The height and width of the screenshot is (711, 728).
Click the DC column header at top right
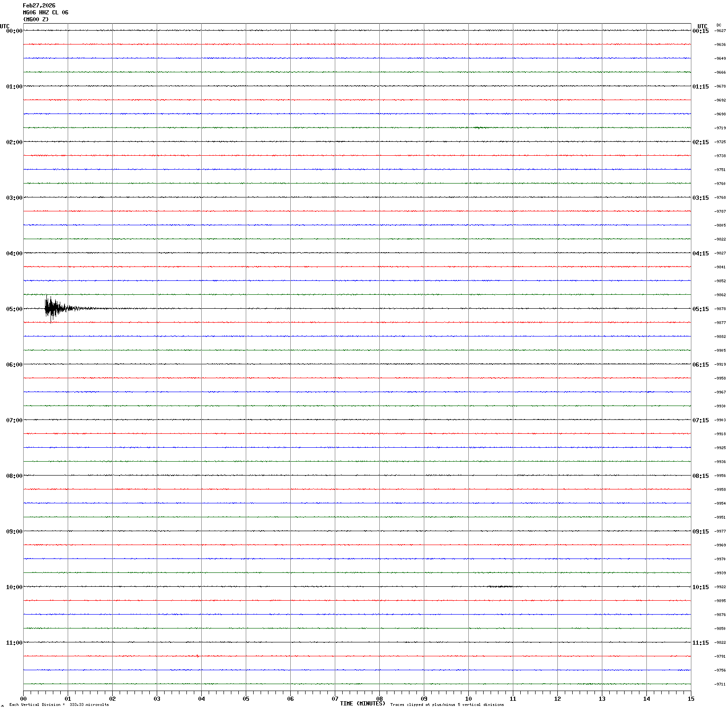(719, 25)
